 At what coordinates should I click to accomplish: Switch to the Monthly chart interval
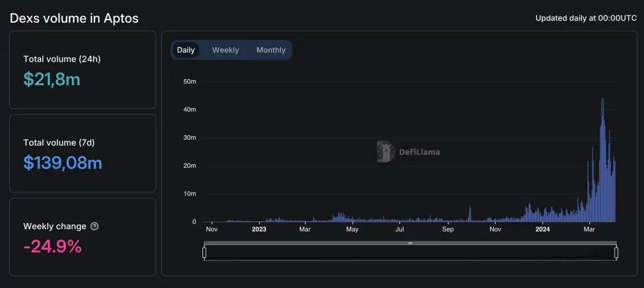270,50
